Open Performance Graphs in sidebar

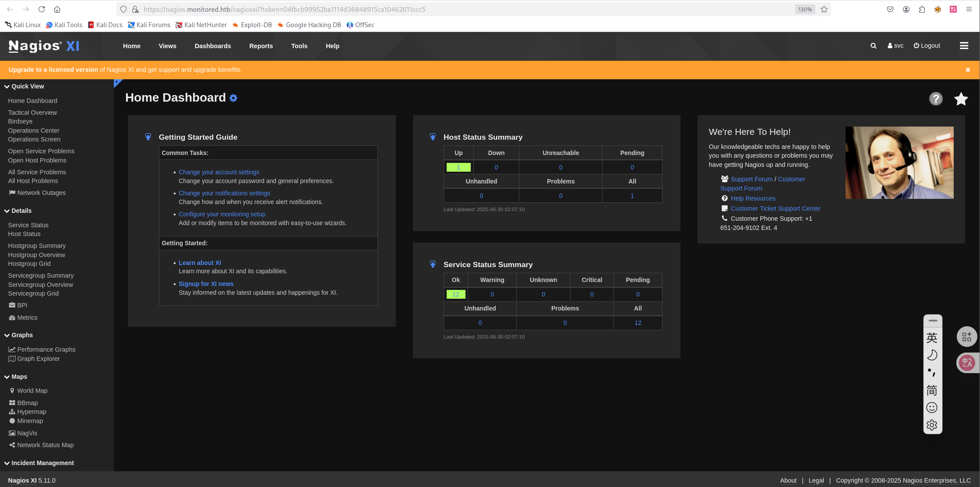[42, 349]
